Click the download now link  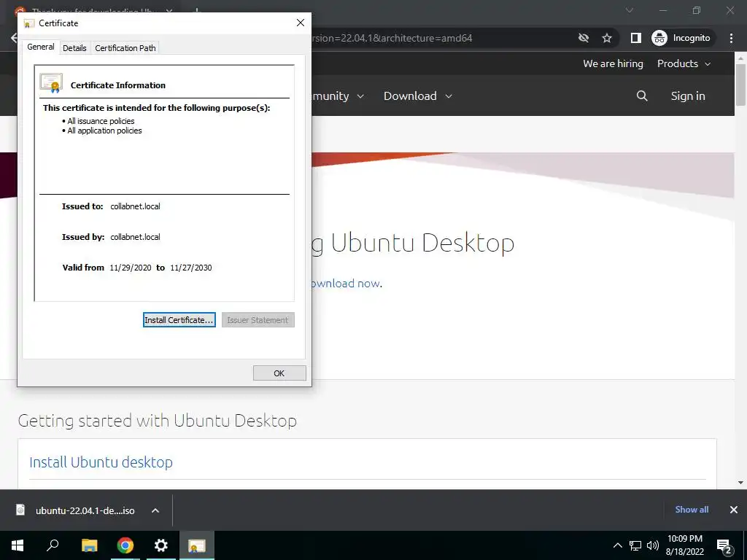[345, 284]
